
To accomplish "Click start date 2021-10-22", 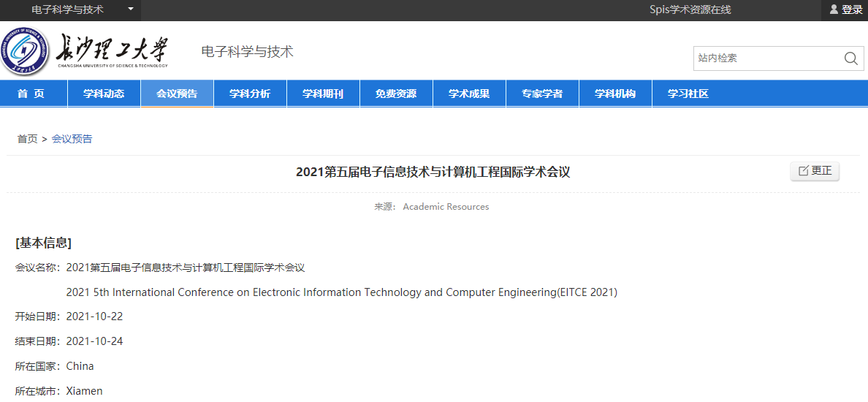I will (94, 316).
